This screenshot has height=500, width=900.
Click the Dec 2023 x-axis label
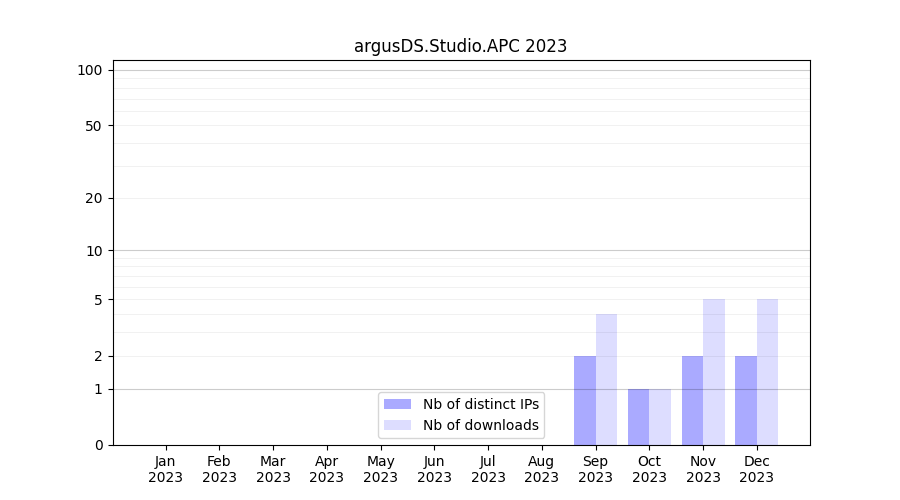pos(756,469)
